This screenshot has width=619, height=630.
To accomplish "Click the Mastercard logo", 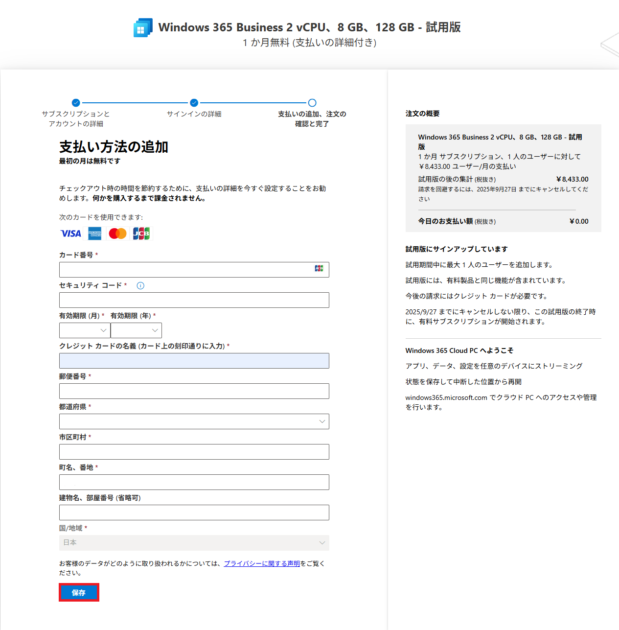I will pos(118,233).
